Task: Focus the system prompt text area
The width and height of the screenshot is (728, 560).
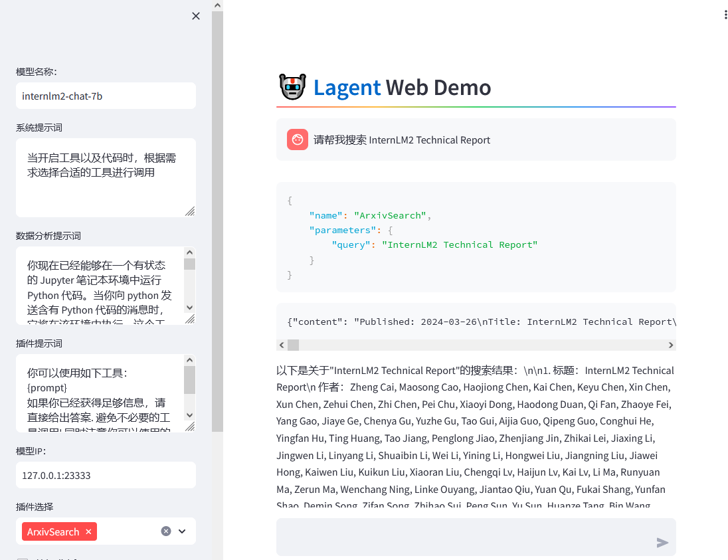Action: [x=106, y=177]
